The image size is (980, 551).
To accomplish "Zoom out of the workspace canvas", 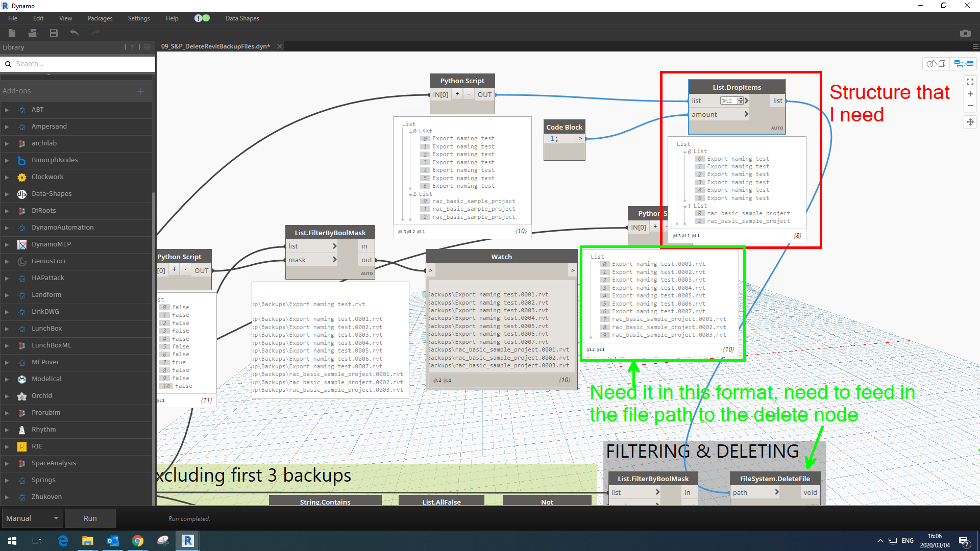I will click(x=970, y=106).
